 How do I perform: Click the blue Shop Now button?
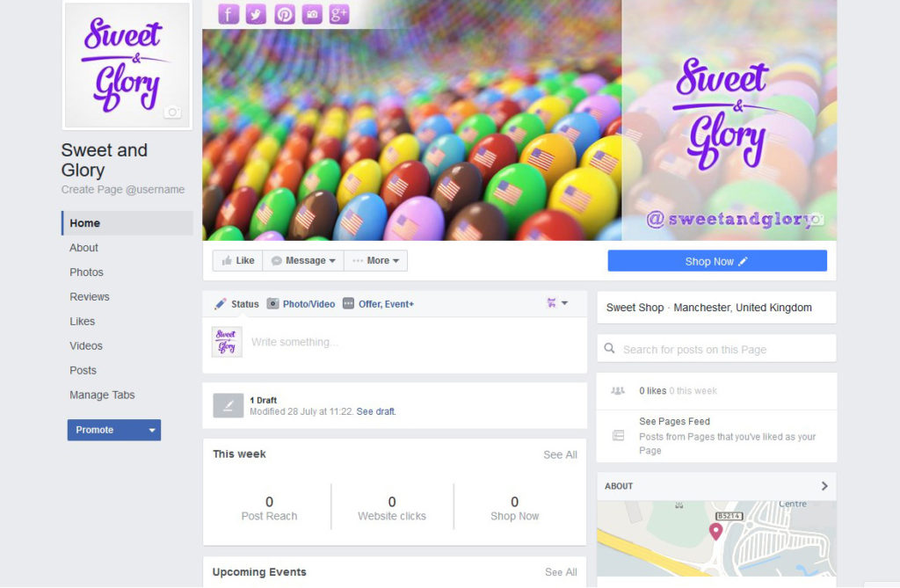[717, 261]
